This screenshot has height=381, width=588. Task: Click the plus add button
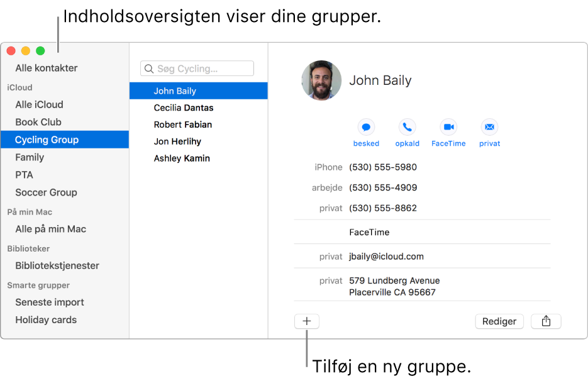point(307,321)
